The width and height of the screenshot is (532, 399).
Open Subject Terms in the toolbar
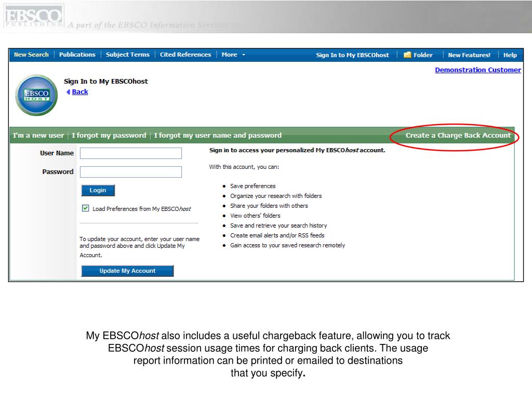point(128,55)
